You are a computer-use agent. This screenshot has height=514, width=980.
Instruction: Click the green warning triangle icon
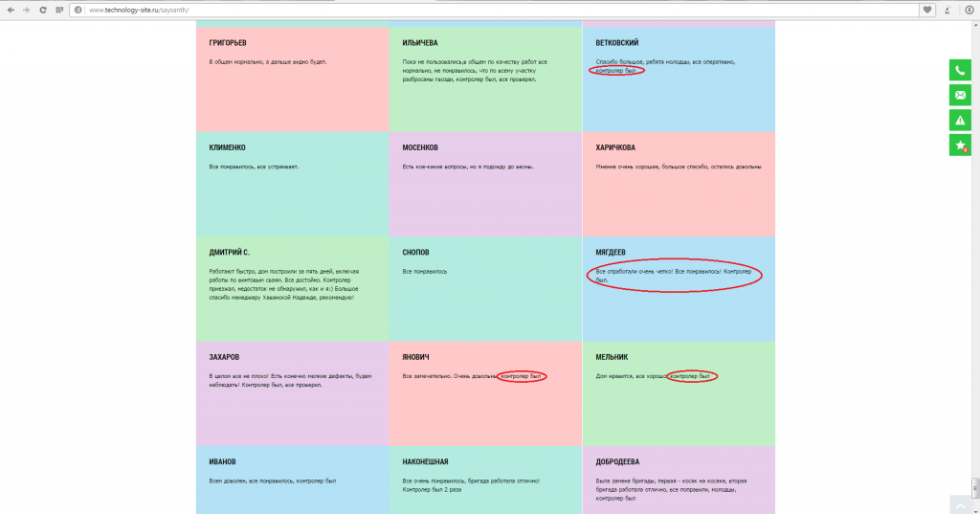coord(960,120)
